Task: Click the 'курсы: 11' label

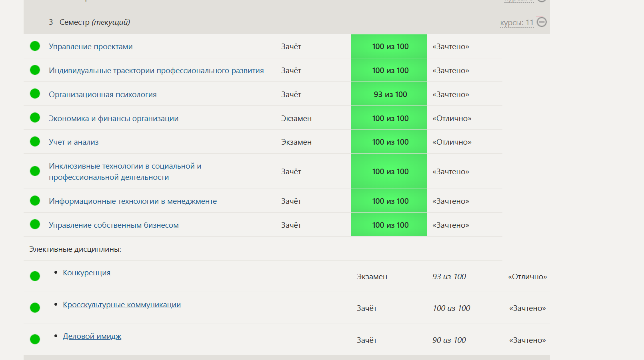Action: pyautogui.click(x=516, y=23)
